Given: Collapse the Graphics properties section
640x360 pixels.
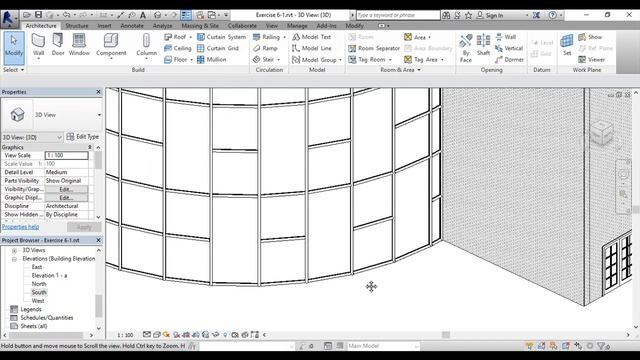Looking at the screenshot, I should coord(90,147).
